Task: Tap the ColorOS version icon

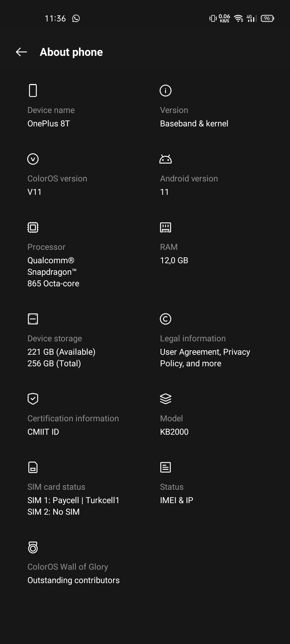Action: tap(33, 159)
